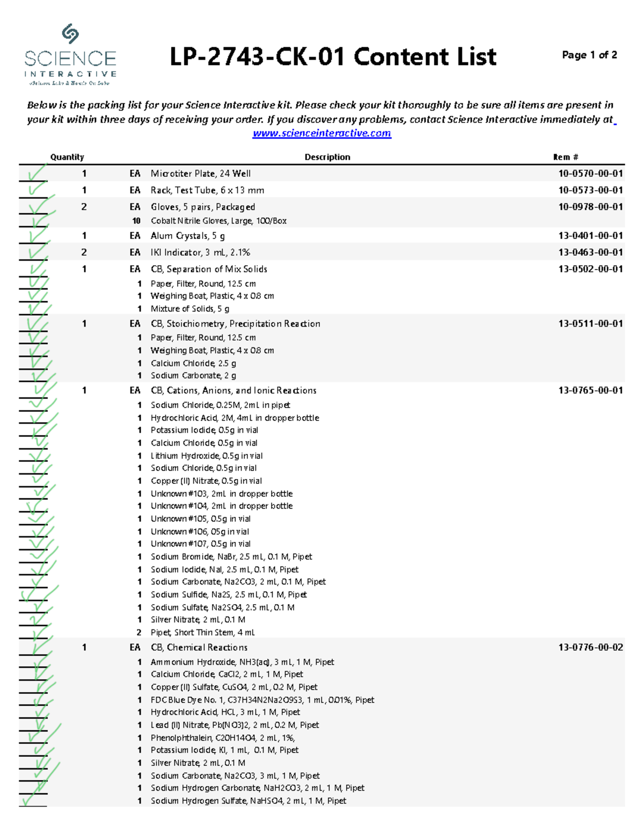Select the document title LP-2743-CK-01 Content List
The height and width of the screenshot is (834, 644).
pyautogui.click(x=333, y=56)
